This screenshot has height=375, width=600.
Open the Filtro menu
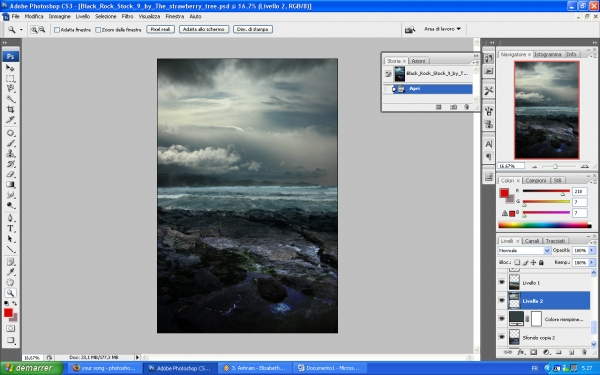127,16
